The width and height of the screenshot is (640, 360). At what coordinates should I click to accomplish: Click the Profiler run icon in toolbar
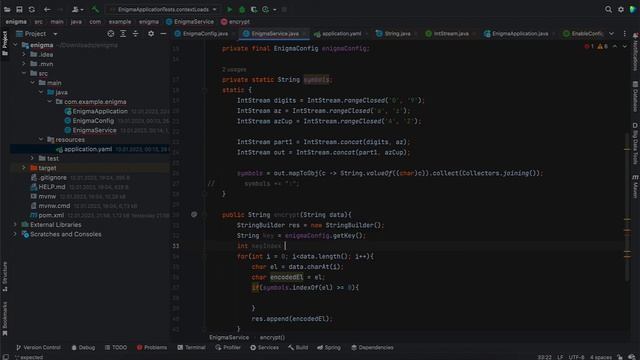coord(266,9)
